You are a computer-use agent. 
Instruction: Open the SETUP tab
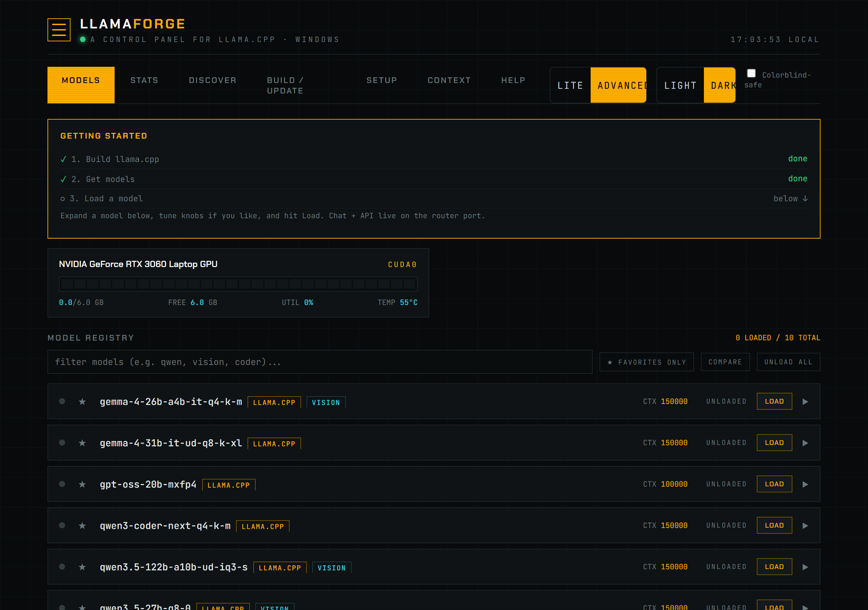pos(382,80)
